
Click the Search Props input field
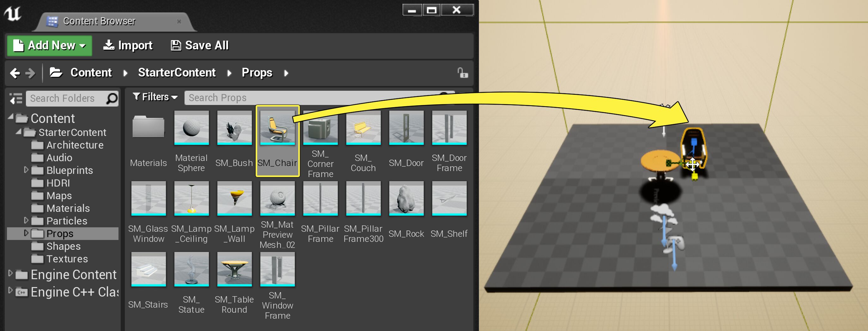tap(310, 98)
